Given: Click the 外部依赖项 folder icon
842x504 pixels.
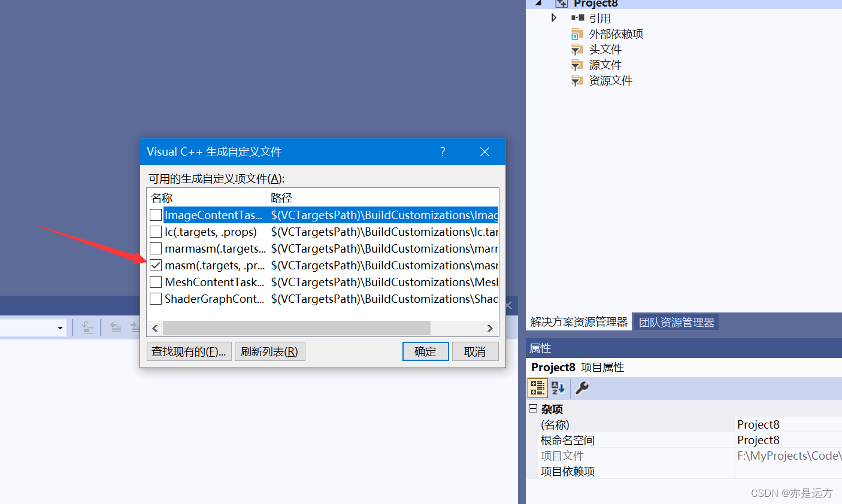Looking at the screenshot, I should pos(577,34).
